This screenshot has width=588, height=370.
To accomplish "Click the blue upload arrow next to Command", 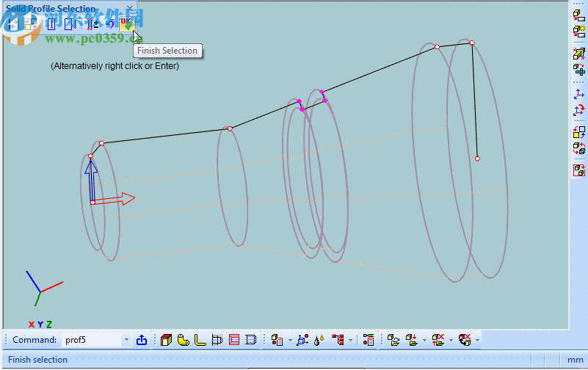I will (142, 340).
